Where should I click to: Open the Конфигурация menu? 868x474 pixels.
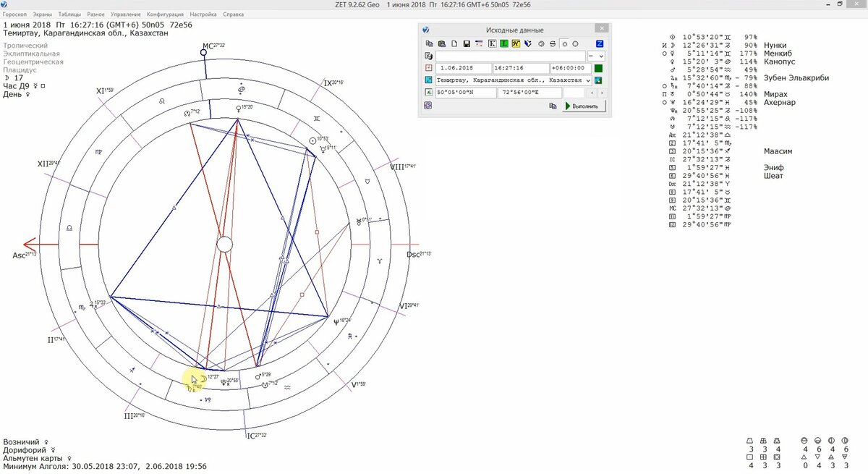(x=166, y=14)
